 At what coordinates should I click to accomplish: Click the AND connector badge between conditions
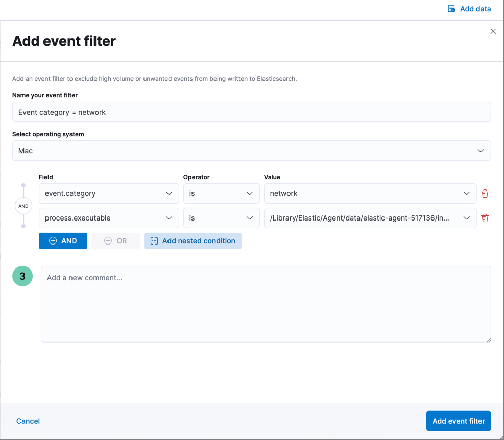pyautogui.click(x=23, y=206)
